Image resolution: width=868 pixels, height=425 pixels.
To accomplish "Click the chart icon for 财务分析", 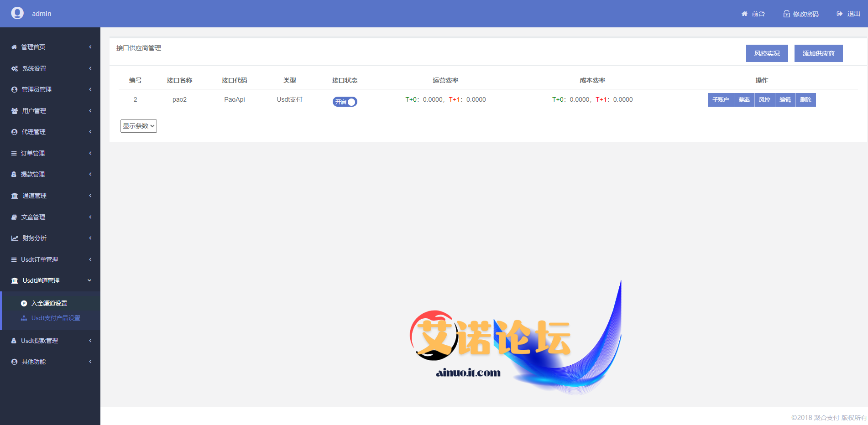I will [x=15, y=238].
